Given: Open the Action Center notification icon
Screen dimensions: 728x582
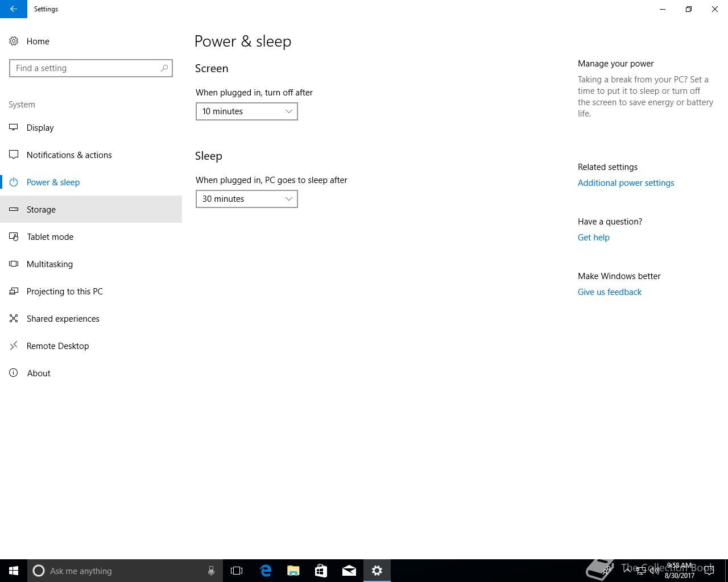Looking at the screenshot, I should click(709, 571).
